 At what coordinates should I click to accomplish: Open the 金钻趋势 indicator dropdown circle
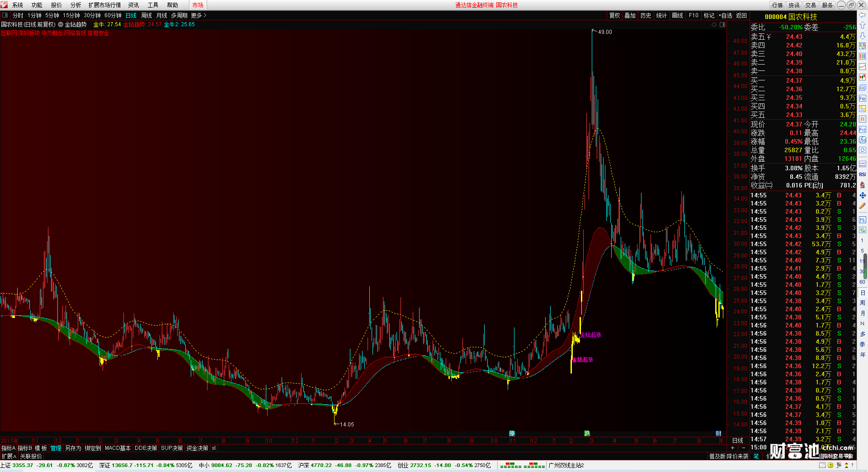(x=61, y=24)
